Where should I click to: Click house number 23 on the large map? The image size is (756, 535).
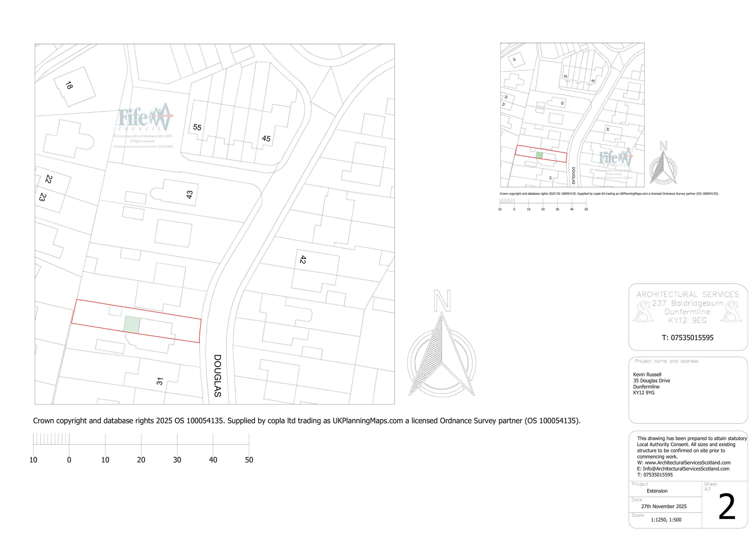(42, 197)
